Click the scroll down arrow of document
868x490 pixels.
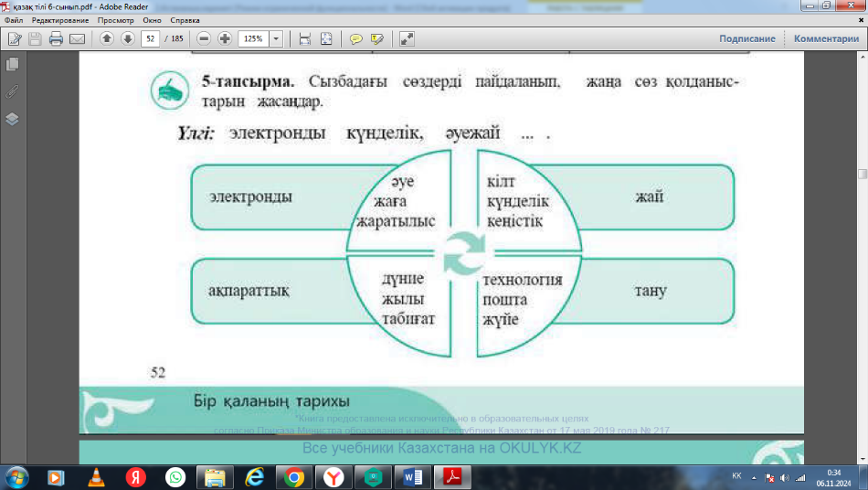tap(863, 460)
